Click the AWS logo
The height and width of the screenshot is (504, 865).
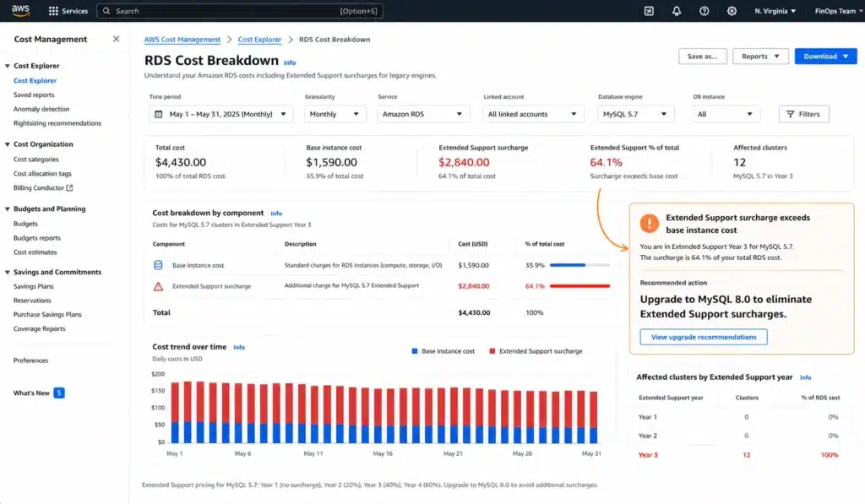tap(20, 10)
